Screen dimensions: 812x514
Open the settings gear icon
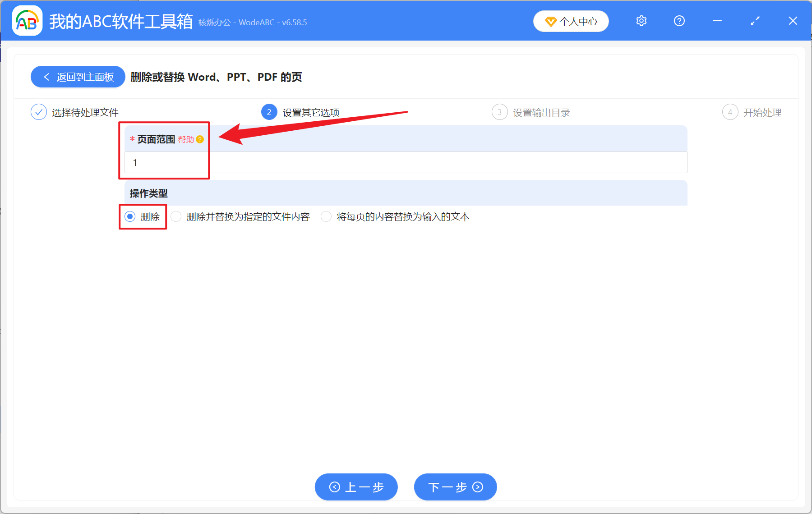click(641, 21)
